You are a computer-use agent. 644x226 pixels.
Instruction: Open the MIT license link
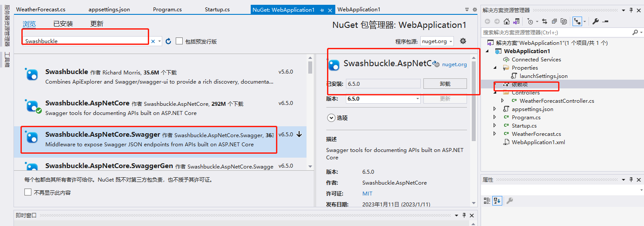tap(367, 193)
